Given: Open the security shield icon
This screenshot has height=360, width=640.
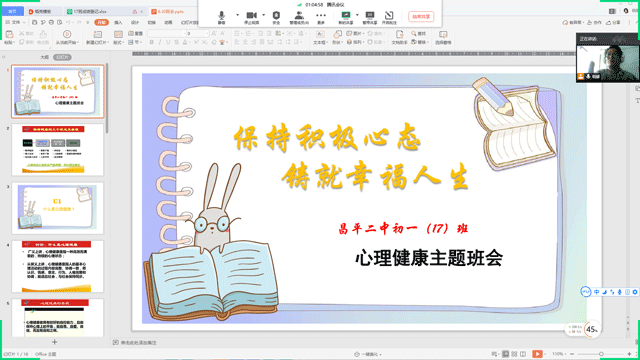Looking at the screenshot, I should tap(276, 17).
